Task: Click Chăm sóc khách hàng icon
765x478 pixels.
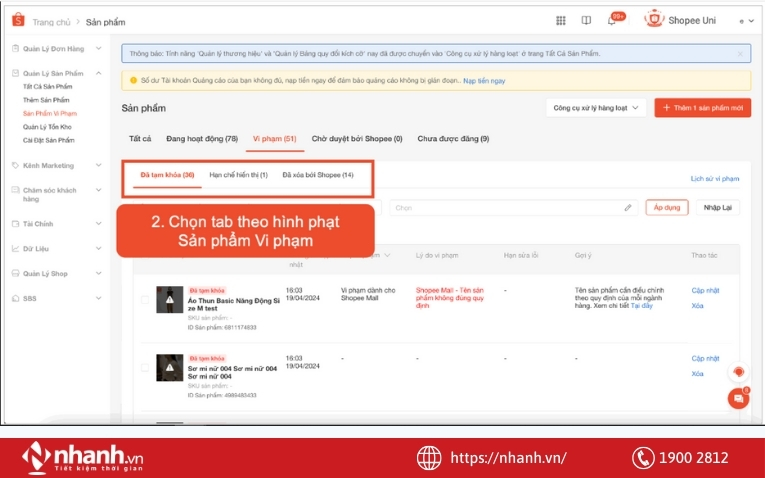Action: (x=15, y=190)
